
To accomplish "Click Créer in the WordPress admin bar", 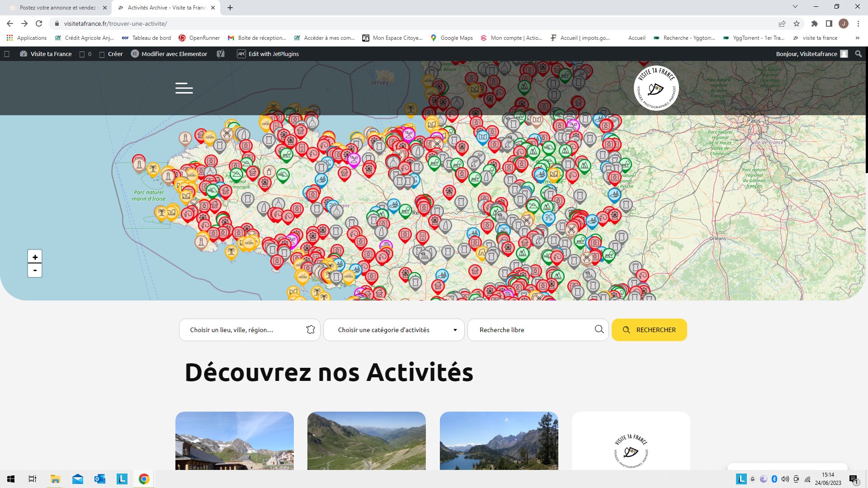I will [111, 54].
